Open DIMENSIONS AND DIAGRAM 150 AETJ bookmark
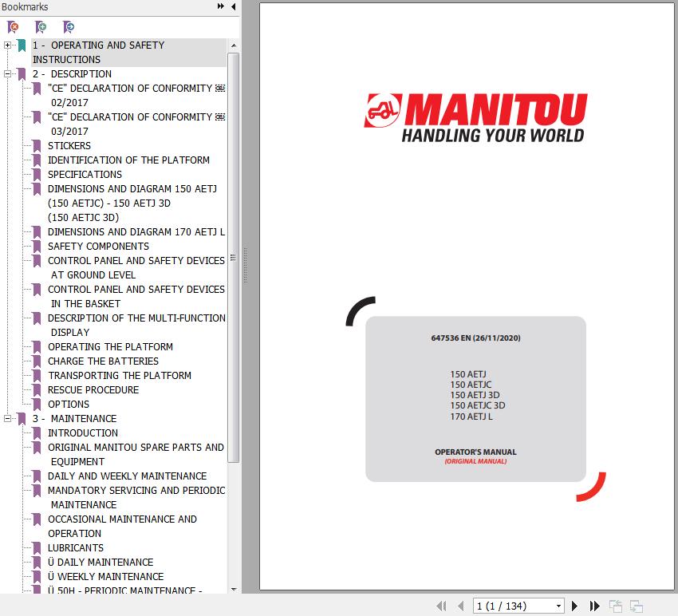 tap(132, 203)
